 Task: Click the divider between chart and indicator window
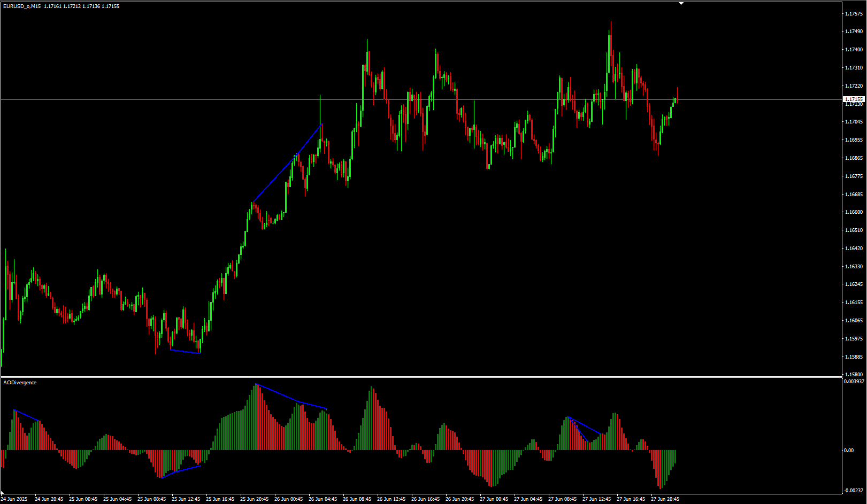point(417,377)
